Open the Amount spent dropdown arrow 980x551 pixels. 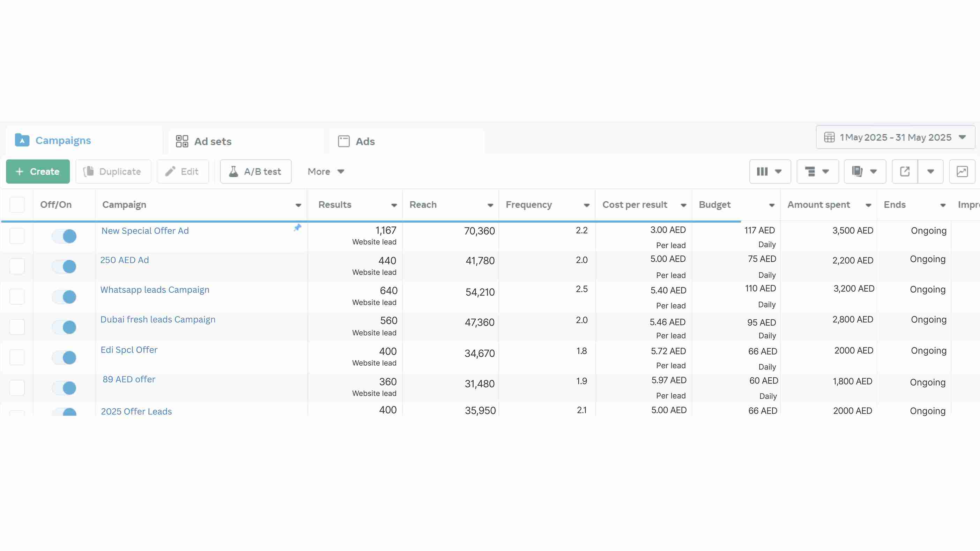[869, 205]
